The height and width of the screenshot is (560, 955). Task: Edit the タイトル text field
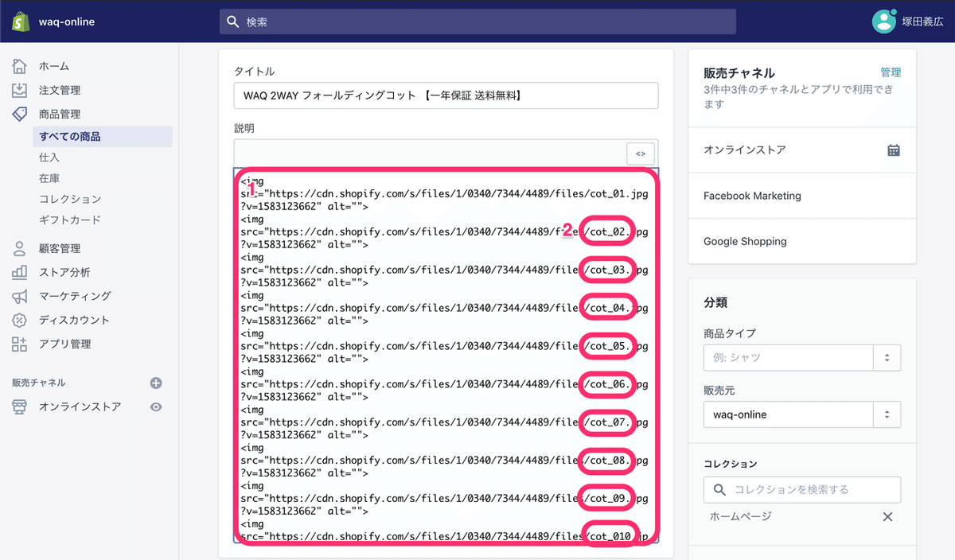point(446,95)
